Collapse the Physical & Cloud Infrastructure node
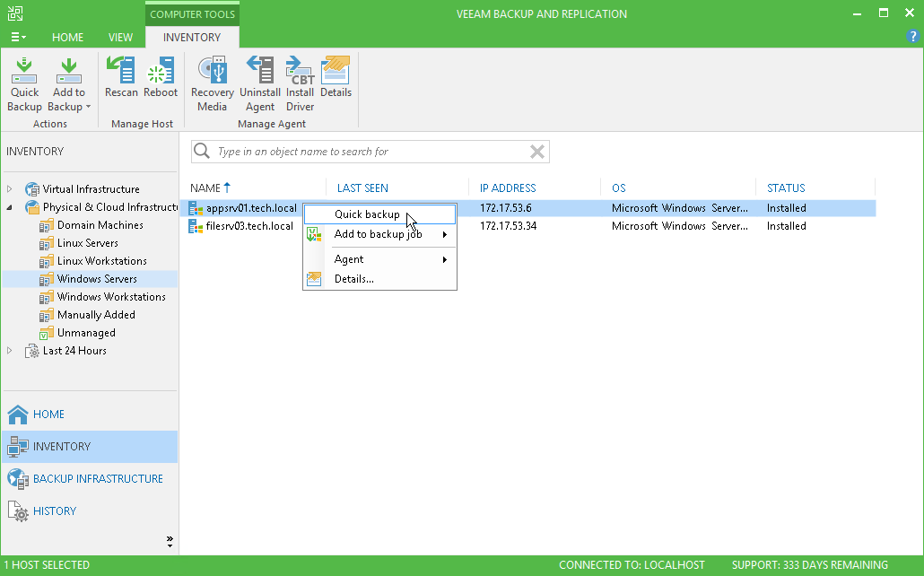Viewport: 924px width, 576px height. tap(10, 207)
